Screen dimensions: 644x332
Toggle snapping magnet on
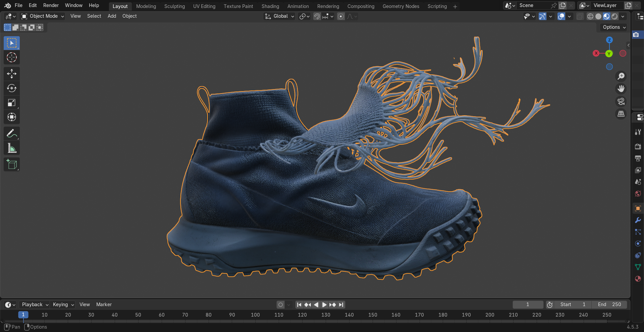click(317, 16)
